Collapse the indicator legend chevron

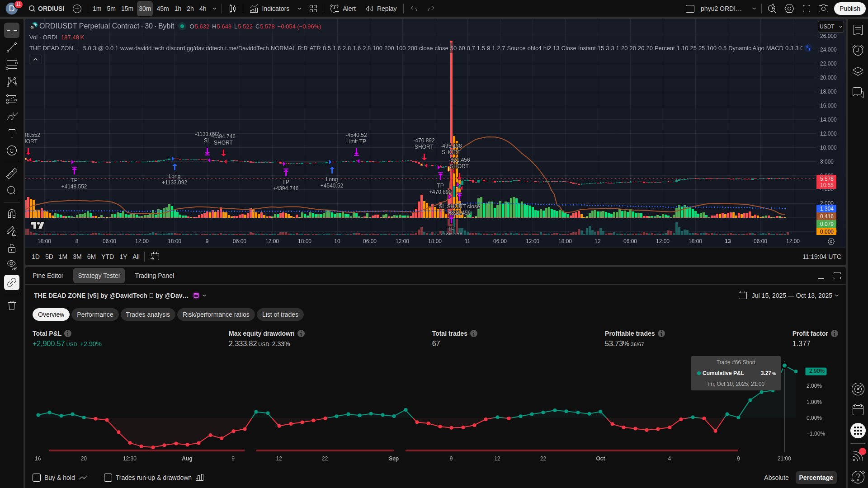[x=36, y=60]
